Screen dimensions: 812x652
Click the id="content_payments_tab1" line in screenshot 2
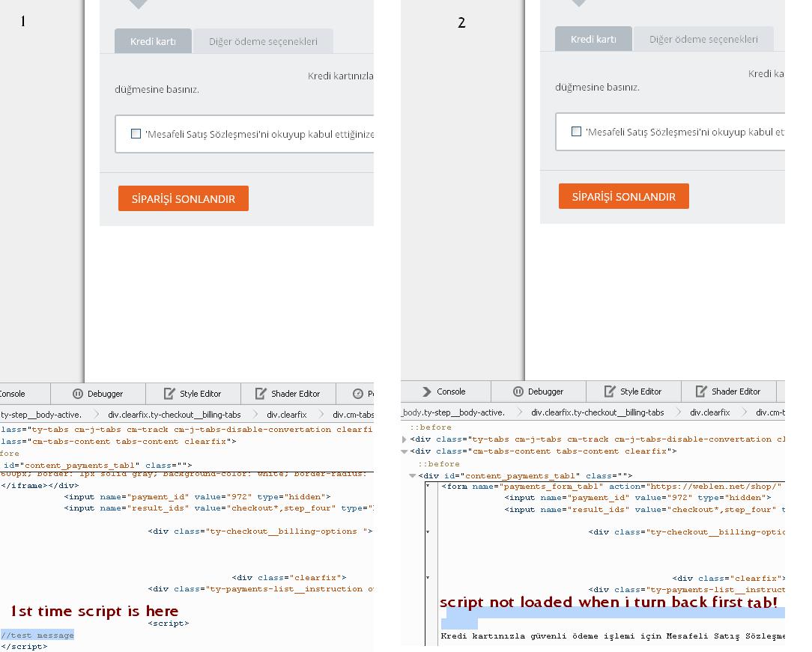pyautogui.click(x=525, y=476)
